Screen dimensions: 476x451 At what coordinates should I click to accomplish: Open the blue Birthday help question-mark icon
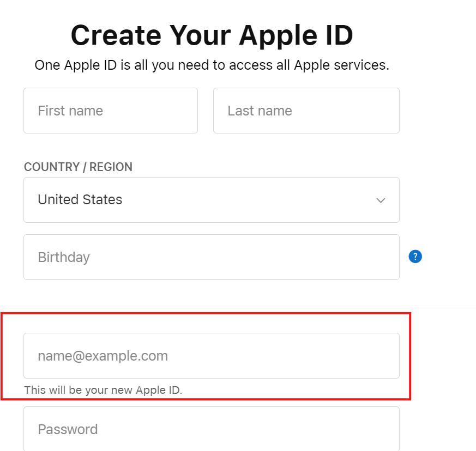click(x=415, y=257)
